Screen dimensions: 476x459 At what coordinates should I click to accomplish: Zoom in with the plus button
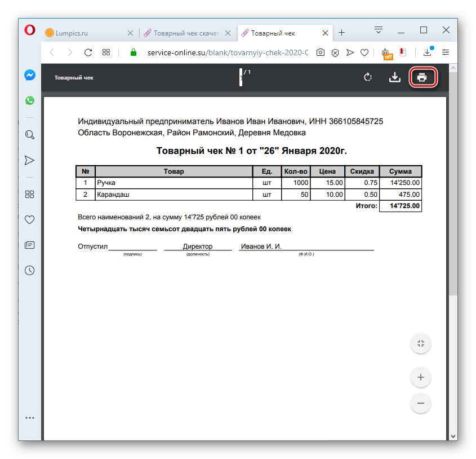point(421,378)
